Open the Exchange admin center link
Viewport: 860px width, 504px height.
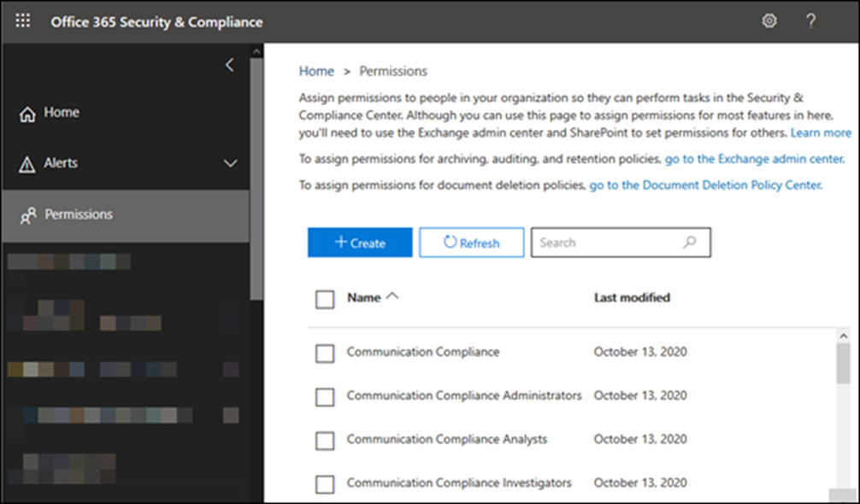point(754,158)
